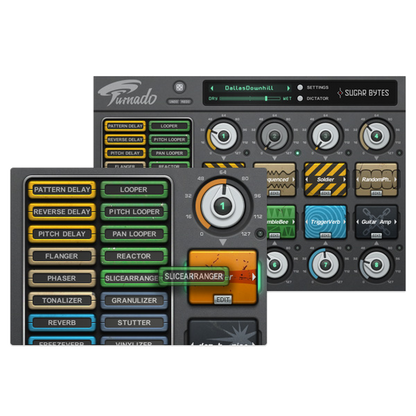Toggle the Settings radio button
The width and height of the screenshot is (416, 416).
pos(300,87)
